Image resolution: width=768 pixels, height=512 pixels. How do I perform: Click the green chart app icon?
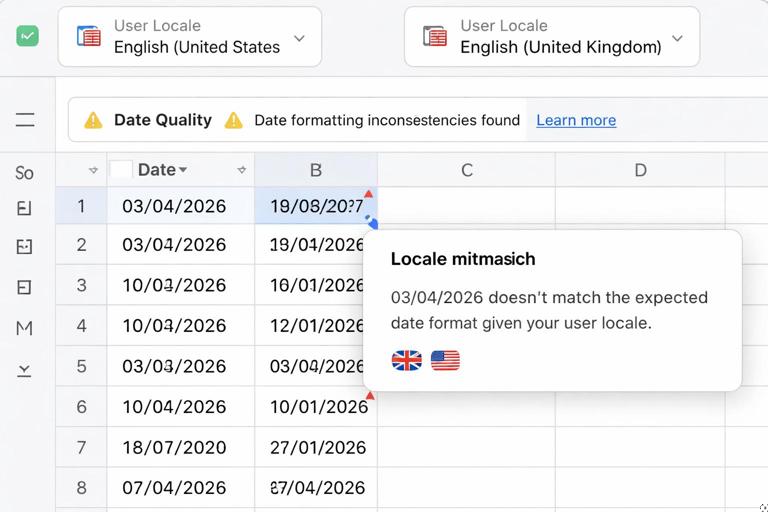tap(27, 36)
